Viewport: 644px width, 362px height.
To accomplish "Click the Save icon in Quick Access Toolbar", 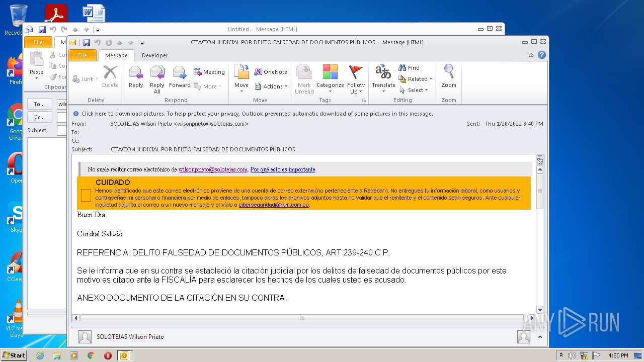I will click(x=87, y=43).
